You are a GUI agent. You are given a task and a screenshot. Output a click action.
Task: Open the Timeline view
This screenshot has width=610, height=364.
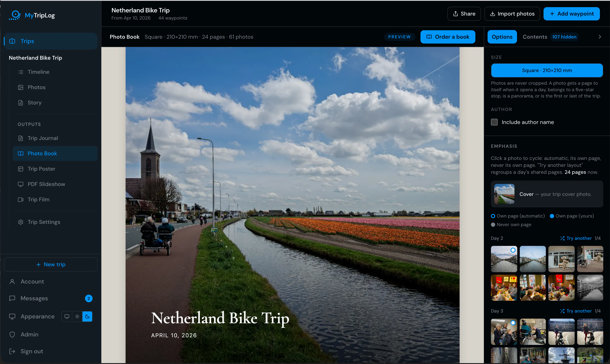click(x=38, y=72)
